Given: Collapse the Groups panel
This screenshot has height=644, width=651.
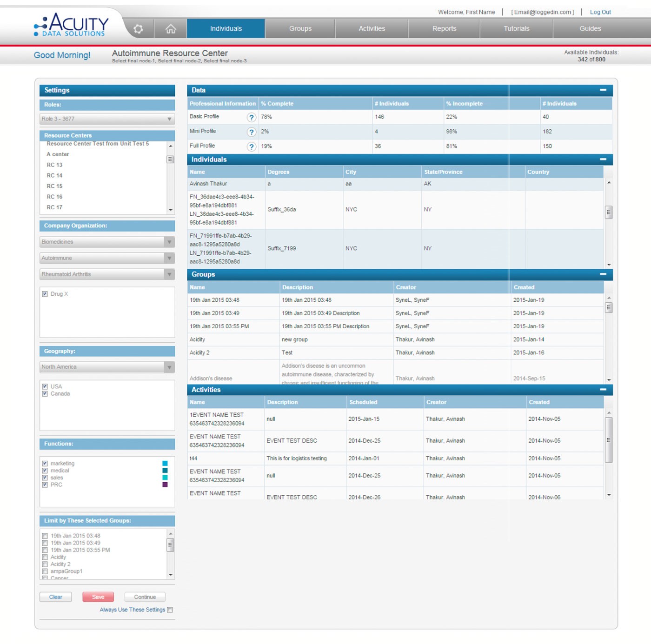Looking at the screenshot, I should [x=603, y=274].
